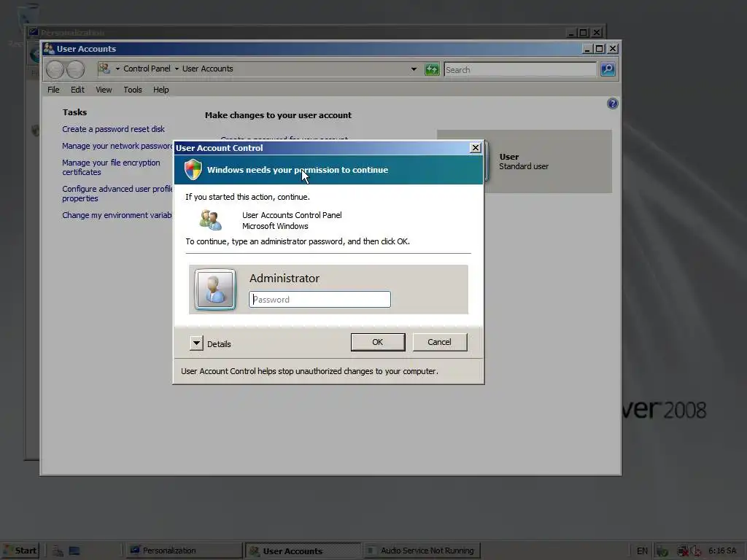The image size is (747, 560).
Task: Click the Forward navigation button
Action: [75, 69]
